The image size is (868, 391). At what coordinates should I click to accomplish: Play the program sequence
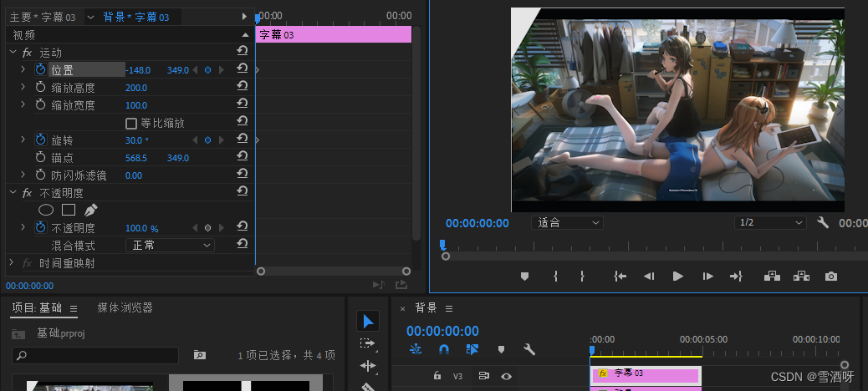pyautogui.click(x=677, y=277)
